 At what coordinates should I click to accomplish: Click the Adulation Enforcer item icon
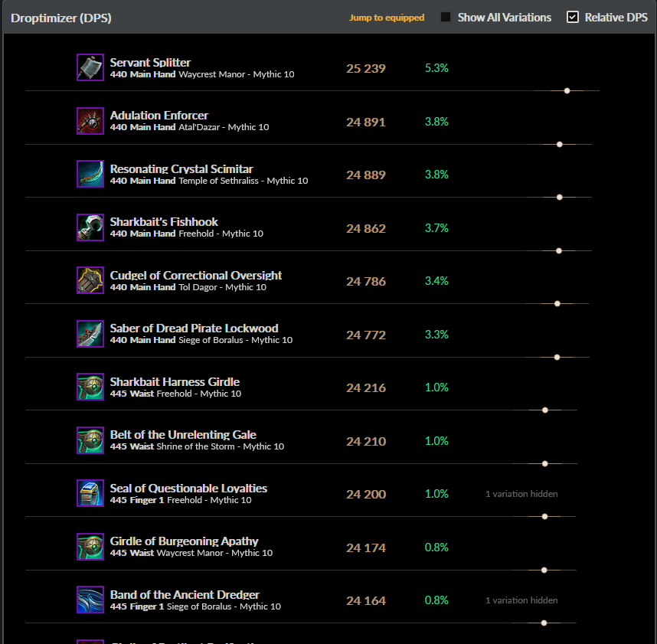point(90,121)
